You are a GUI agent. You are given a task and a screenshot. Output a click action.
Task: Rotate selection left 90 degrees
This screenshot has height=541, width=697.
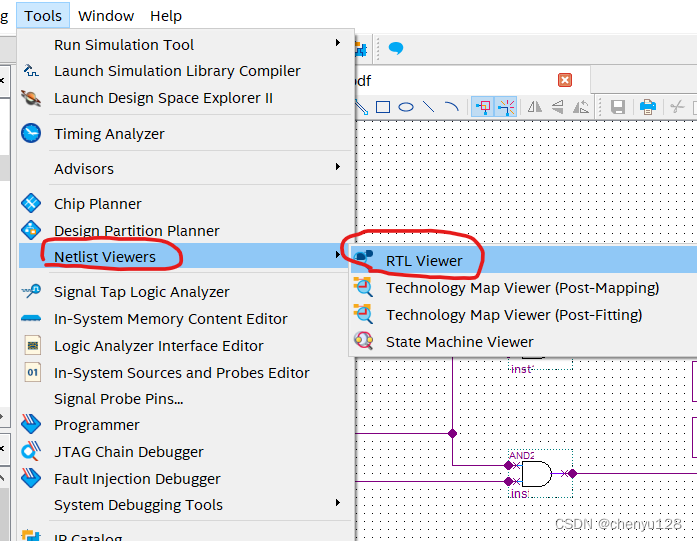pos(581,107)
